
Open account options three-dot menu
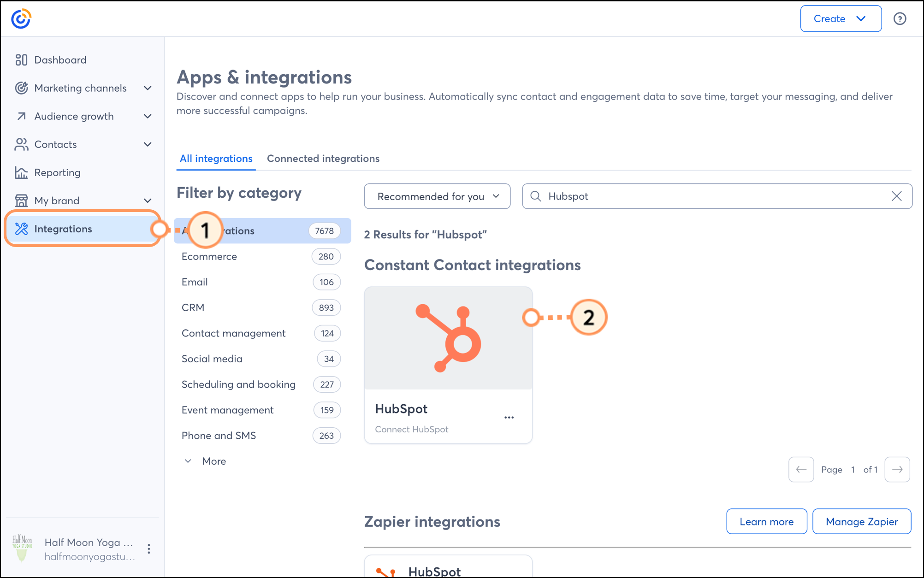click(x=148, y=549)
